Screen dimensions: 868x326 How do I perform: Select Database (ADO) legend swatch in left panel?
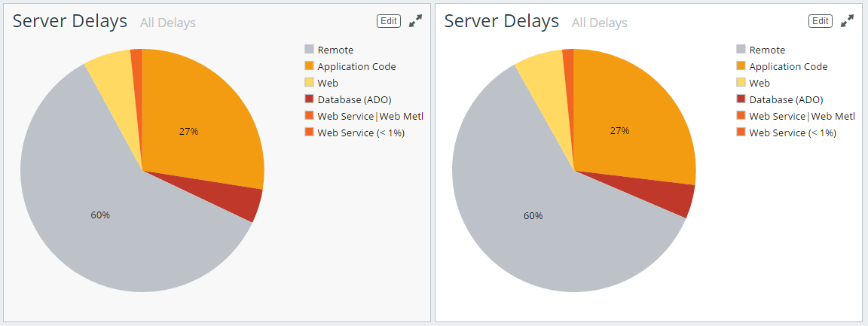coord(310,99)
